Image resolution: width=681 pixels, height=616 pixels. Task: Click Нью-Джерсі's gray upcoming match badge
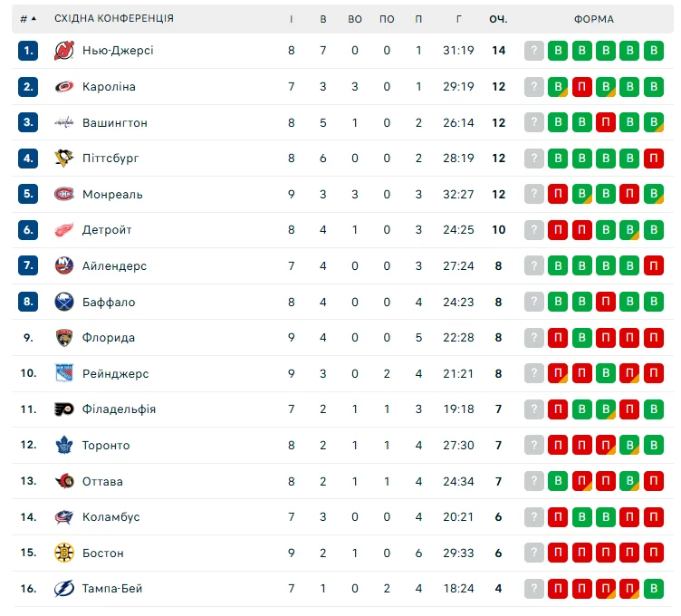pyautogui.click(x=534, y=51)
